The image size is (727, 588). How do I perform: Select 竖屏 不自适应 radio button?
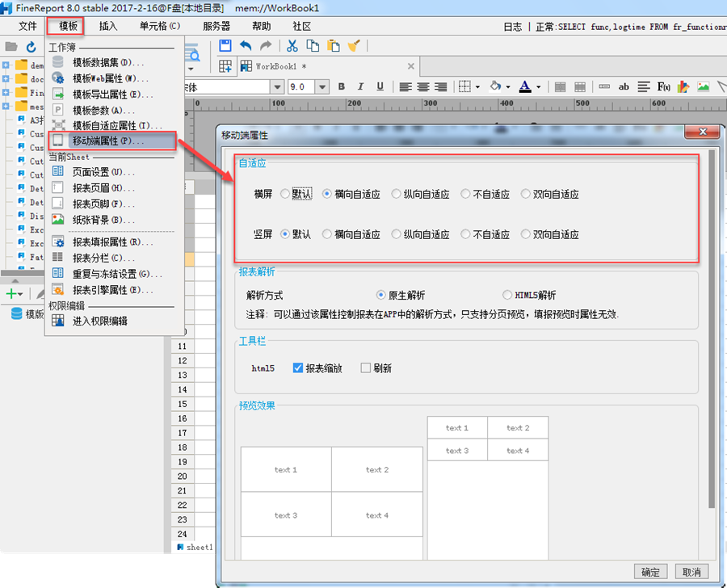[x=465, y=234]
